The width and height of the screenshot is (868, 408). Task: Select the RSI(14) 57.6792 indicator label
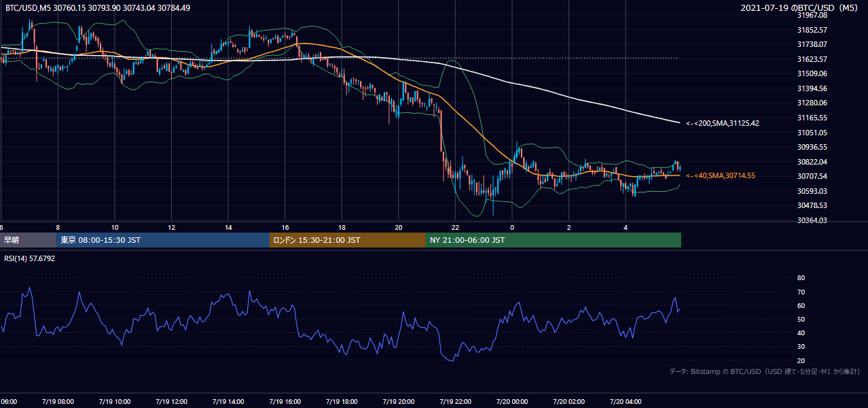pyautogui.click(x=29, y=259)
